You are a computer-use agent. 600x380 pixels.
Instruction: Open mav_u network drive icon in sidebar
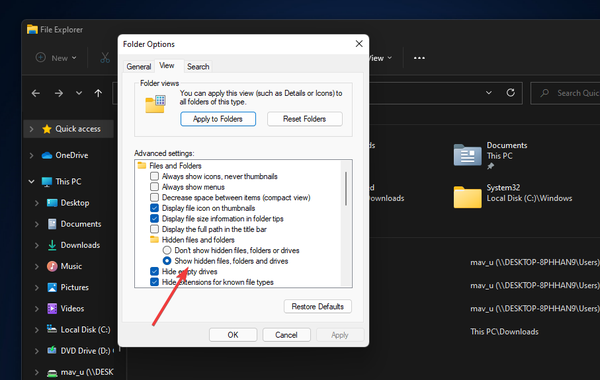[x=52, y=372]
